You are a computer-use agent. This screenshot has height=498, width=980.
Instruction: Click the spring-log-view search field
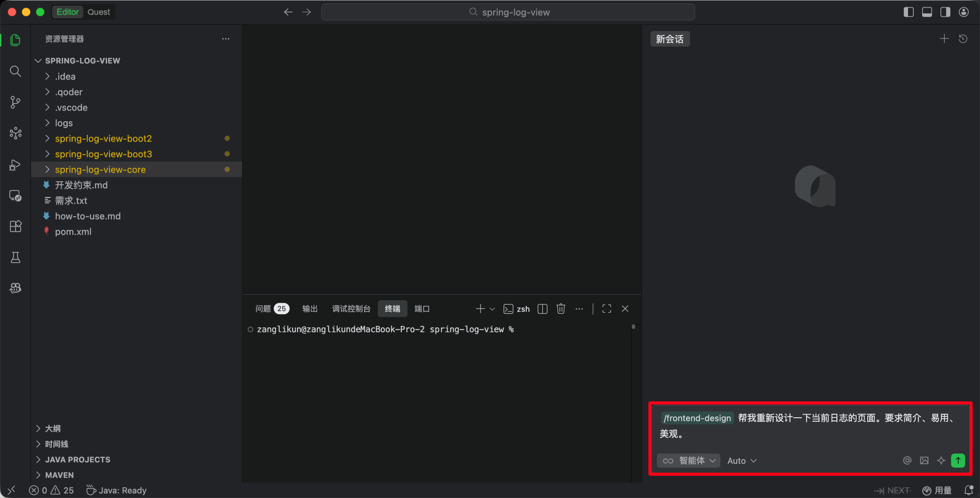point(508,12)
